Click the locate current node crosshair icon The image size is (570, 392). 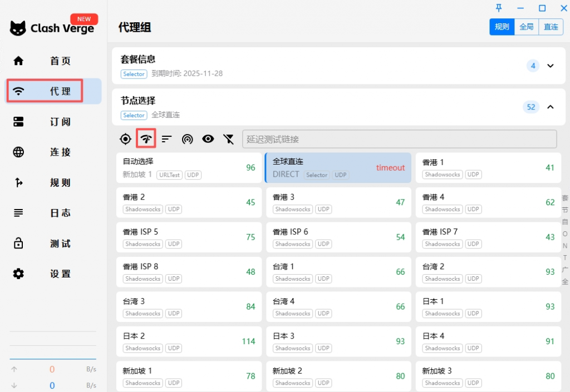pos(126,139)
